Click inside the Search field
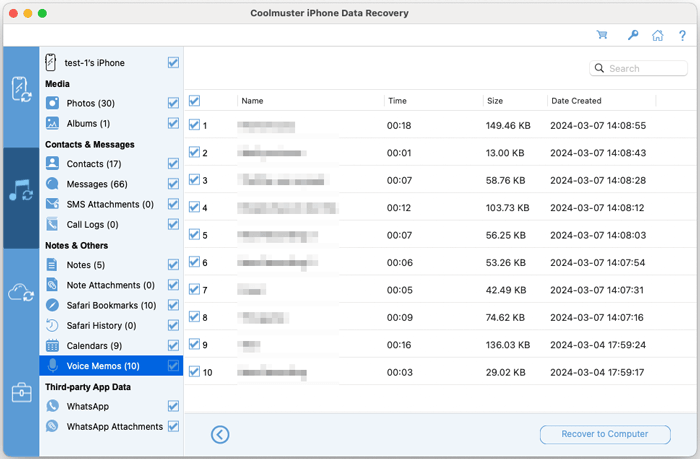Image resolution: width=700 pixels, height=459 pixels. (638, 68)
